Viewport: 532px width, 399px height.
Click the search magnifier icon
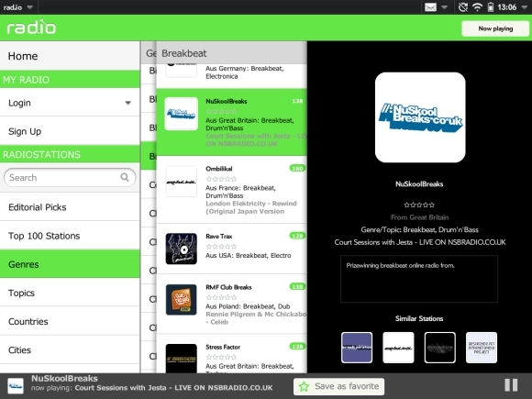[125, 177]
